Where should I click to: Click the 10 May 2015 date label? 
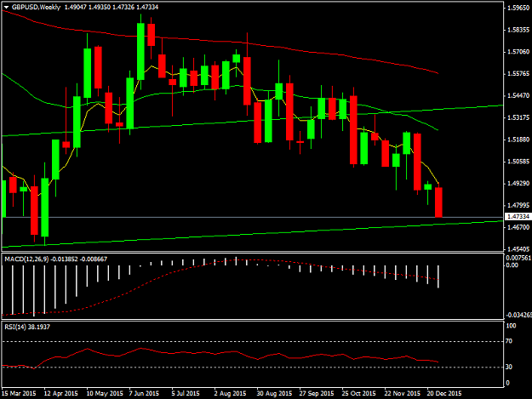(x=105, y=393)
